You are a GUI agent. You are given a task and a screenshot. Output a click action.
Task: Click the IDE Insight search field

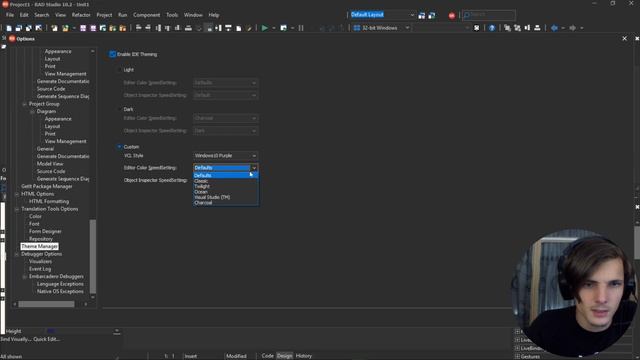[x=489, y=15]
